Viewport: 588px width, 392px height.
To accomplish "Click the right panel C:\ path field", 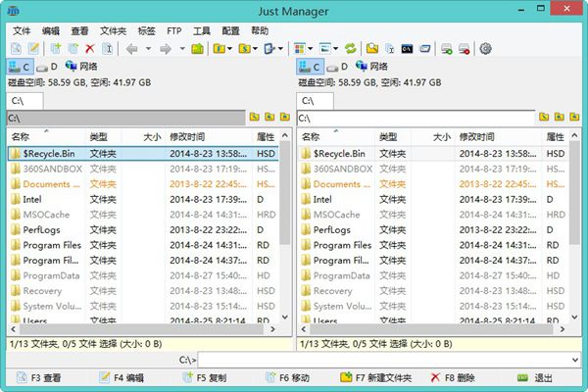I will [416, 119].
